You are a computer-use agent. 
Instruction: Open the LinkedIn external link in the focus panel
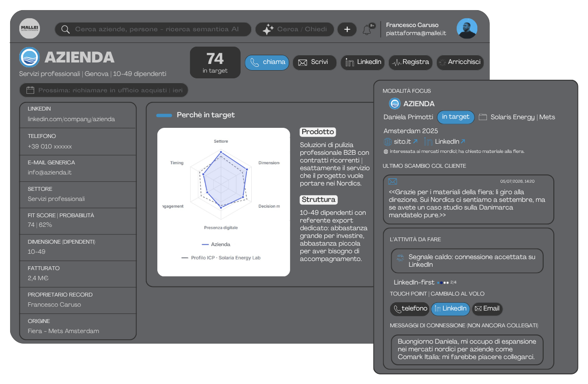(445, 142)
